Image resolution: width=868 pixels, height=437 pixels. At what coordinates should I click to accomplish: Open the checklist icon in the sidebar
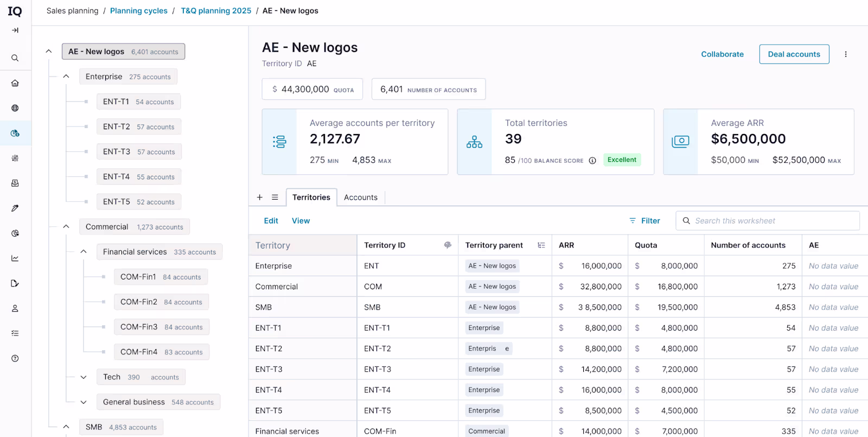pos(15,333)
